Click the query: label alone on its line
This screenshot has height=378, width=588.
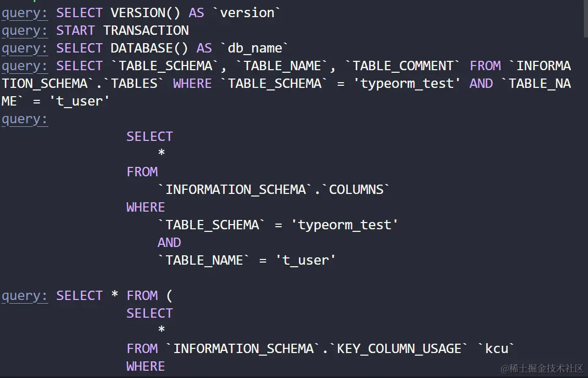(x=24, y=119)
